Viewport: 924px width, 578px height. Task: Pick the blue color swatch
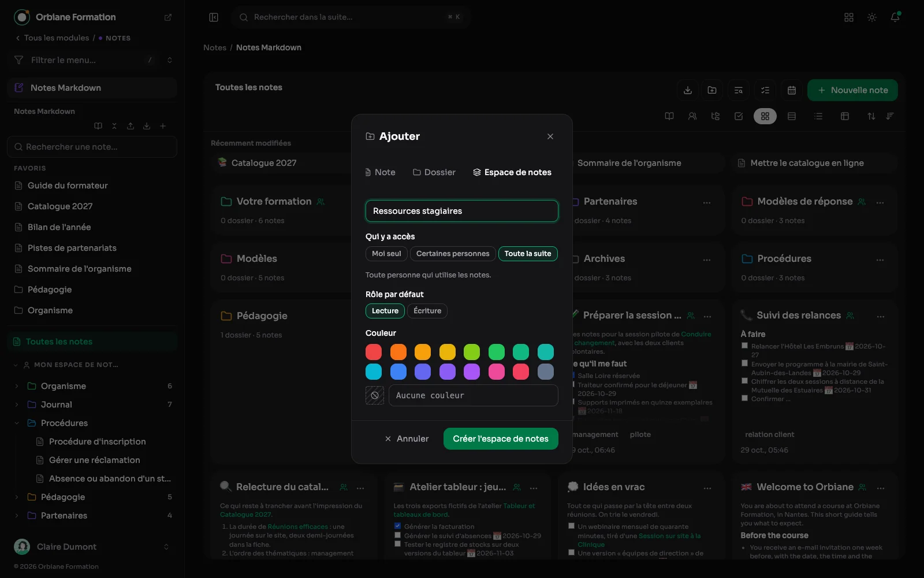[x=398, y=372]
